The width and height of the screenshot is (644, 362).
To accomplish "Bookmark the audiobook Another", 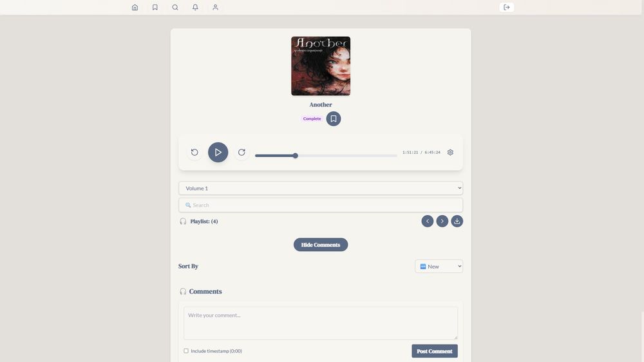I will point(333,119).
